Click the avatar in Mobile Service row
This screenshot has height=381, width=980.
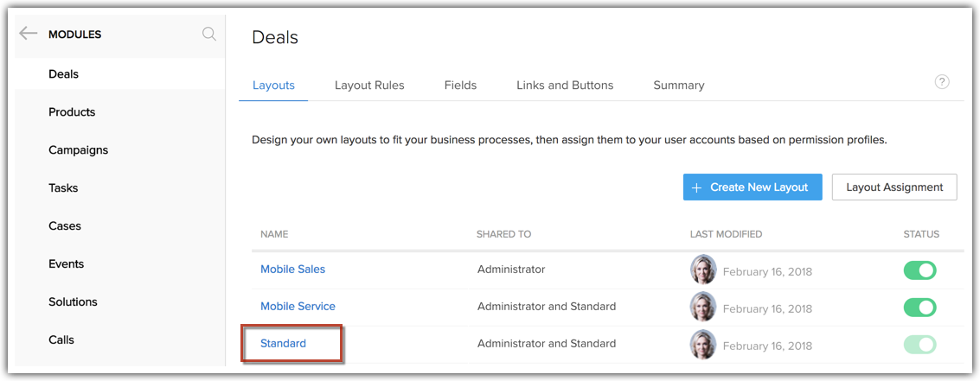point(703,307)
